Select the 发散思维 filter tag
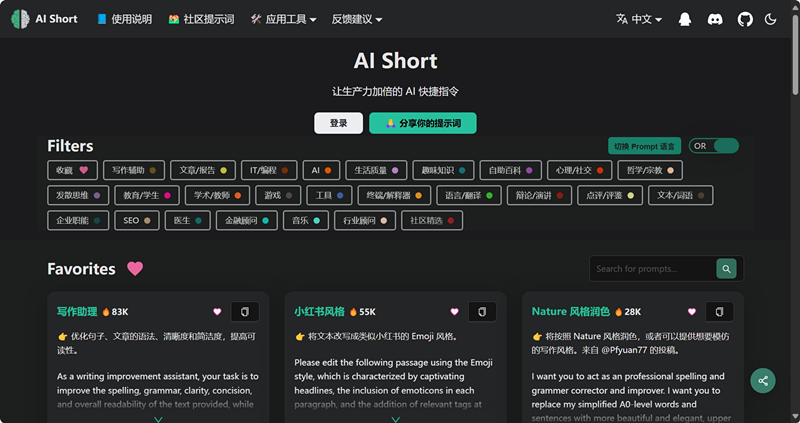 pyautogui.click(x=78, y=195)
